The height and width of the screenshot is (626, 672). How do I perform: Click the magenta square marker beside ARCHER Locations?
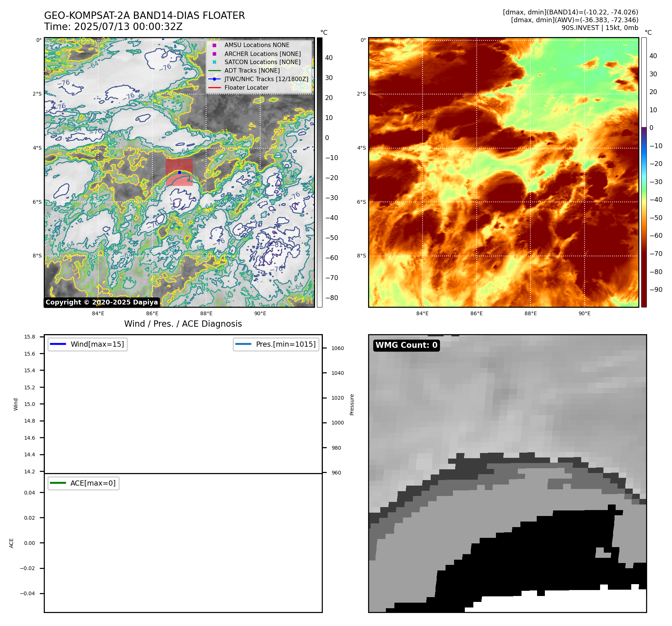pos(214,54)
